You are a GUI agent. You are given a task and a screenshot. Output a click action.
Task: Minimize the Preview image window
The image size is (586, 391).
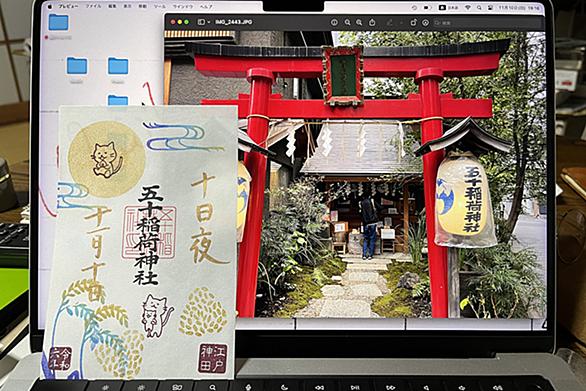tap(180, 22)
